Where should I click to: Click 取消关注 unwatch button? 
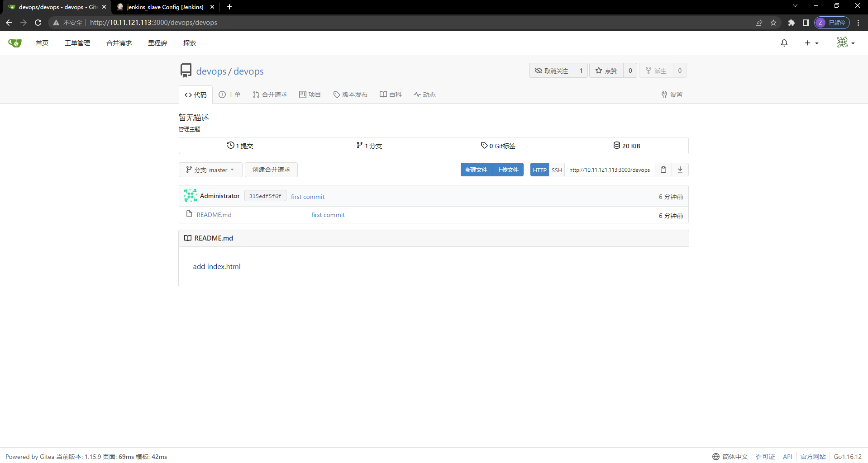coord(552,71)
